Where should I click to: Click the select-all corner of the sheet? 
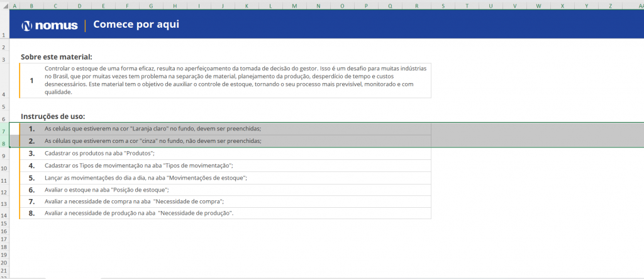[4, 6]
